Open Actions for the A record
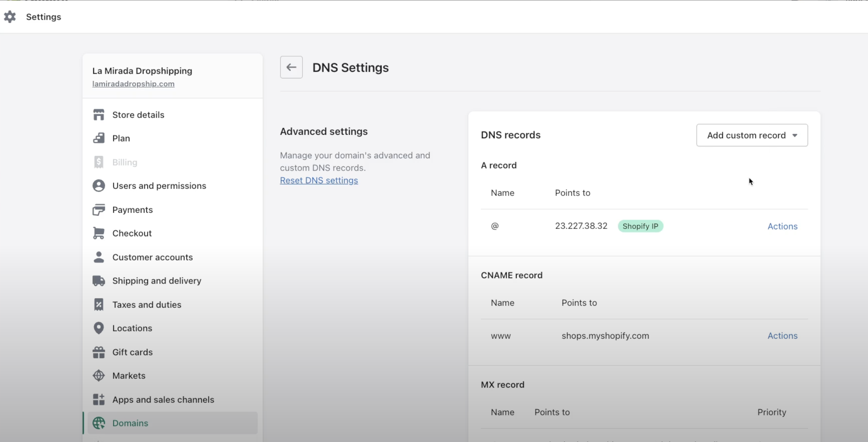Image resolution: width=868 pixels, height=442 pixels. coord(782,226)
